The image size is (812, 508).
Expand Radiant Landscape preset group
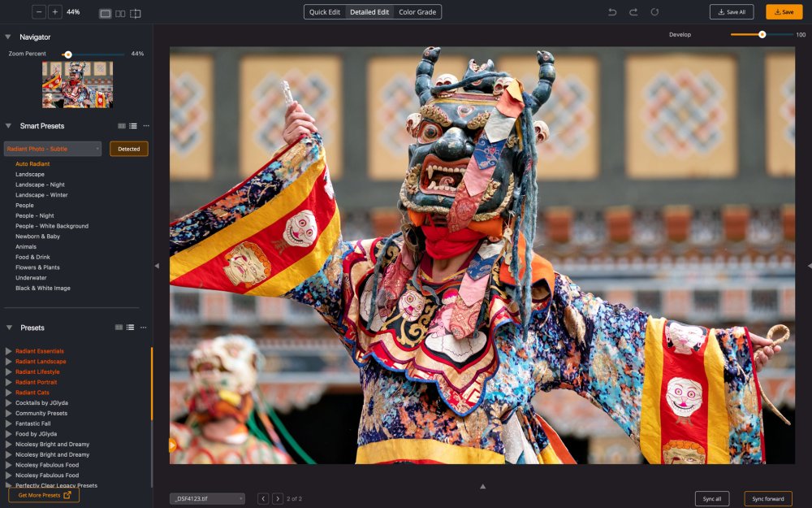pos(8,362)
